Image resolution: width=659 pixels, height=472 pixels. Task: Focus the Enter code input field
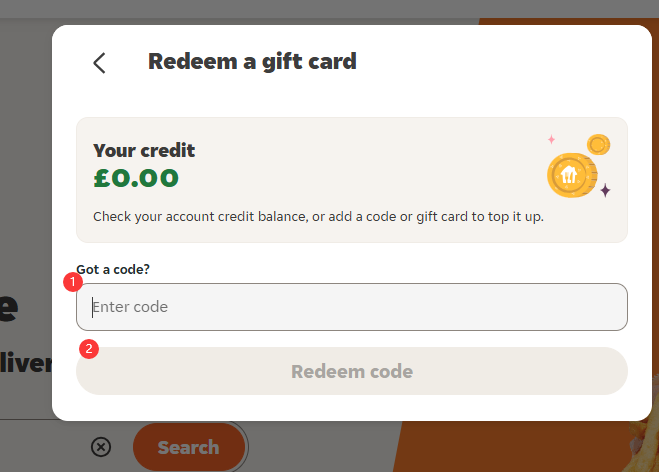pyautogui.click(x=351, y=307)
